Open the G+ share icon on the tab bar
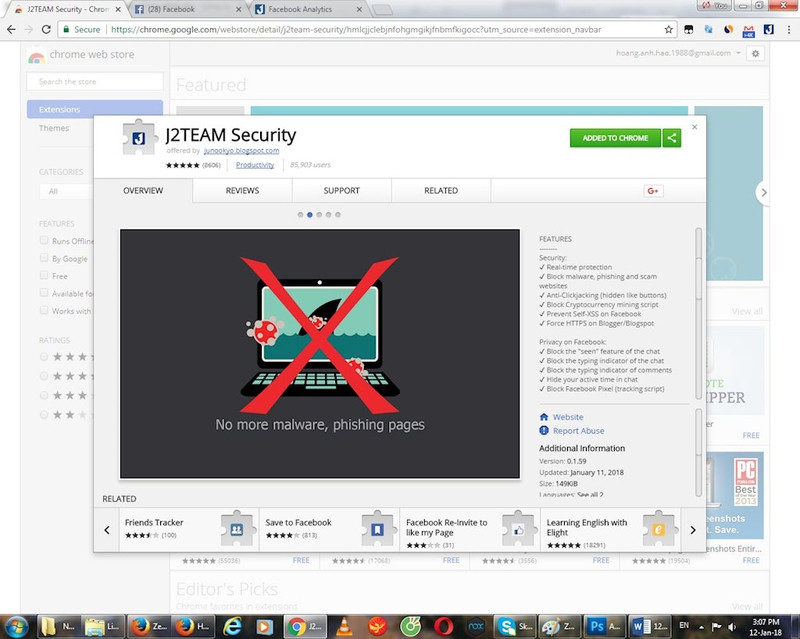This screenshot has height=639, width=800. tap(654, 190)
